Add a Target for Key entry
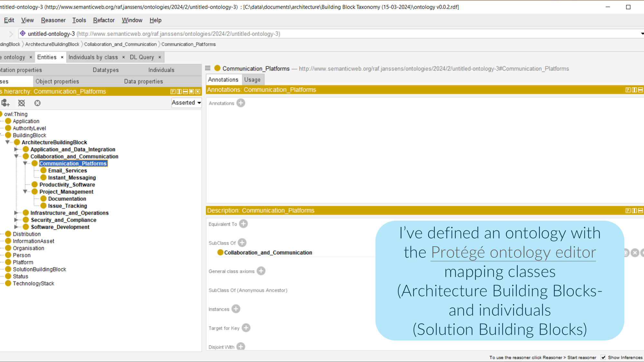The width and height of the screenshot is (644, 362). [x=246, y=328]
